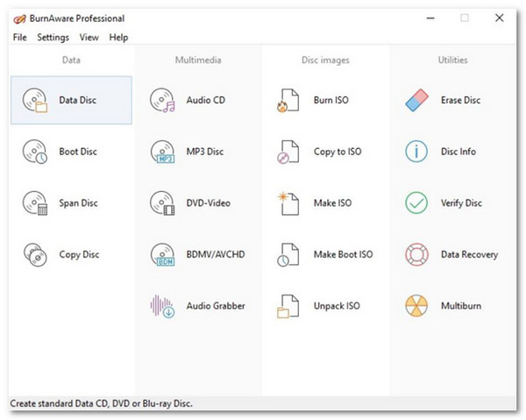Select the MP3 Disc tool
Image resolution: width=526 pixels, height=420 pixels.
(198, 152)
